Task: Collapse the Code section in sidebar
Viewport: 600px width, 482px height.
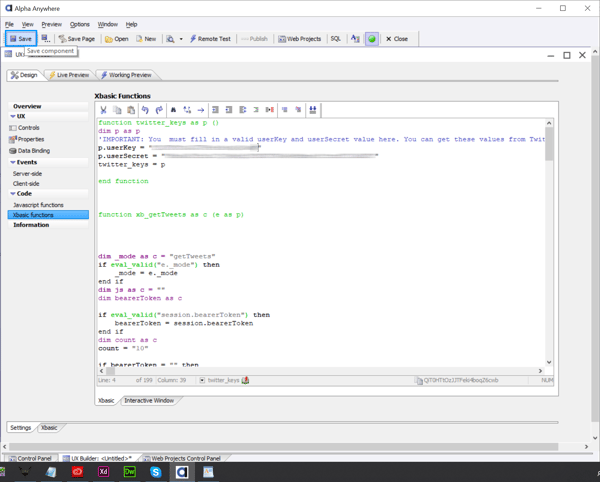Action: click(12, 194)
